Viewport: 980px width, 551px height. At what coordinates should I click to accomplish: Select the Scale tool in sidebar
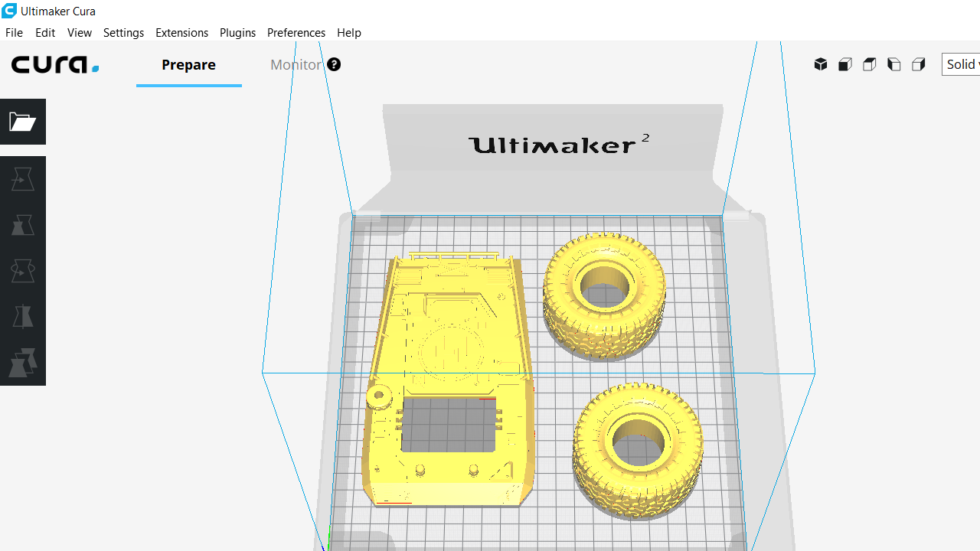click(x=23, y=225)
